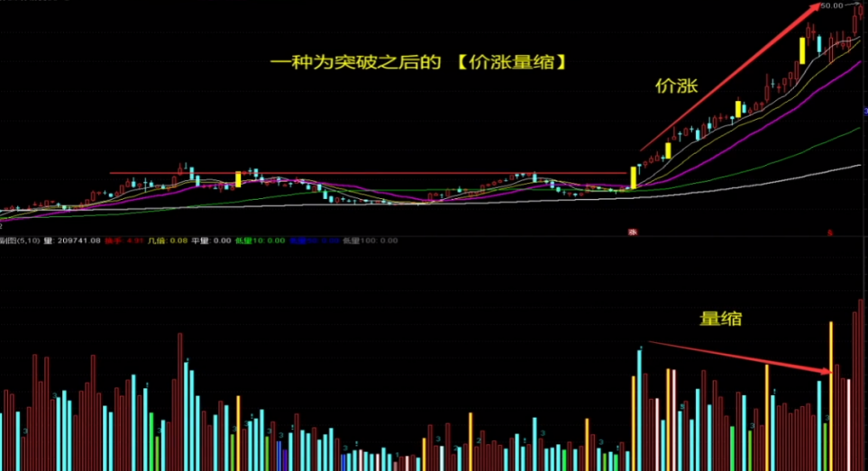Viewport: 868px width, 471px height.
Task: Click the yellow breakout candlestick above 涨 marker
Action: click(634, 178)
